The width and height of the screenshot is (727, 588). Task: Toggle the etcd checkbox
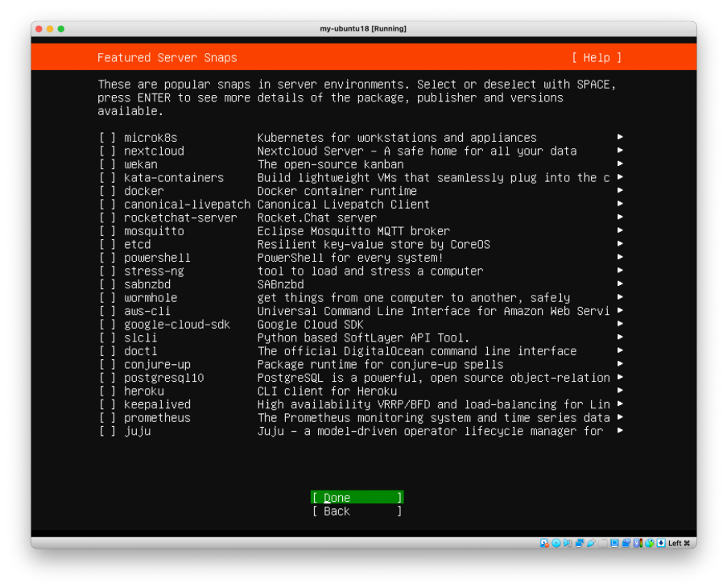[x=108, y=244]
